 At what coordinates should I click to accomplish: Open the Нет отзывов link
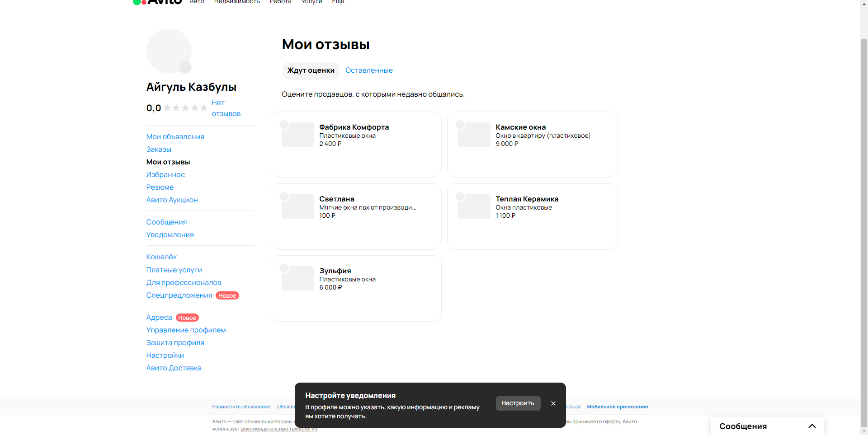tap(226, 108)
